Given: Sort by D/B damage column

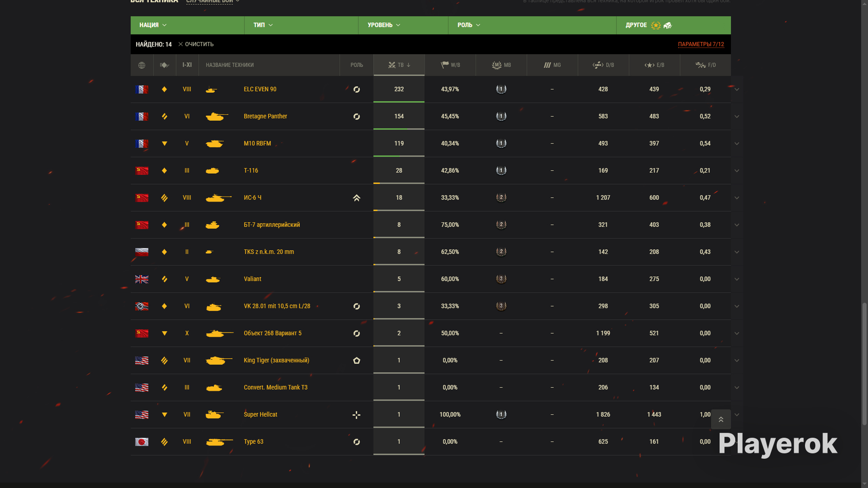Looking at the screenshot, I should (x=603, y=65).
